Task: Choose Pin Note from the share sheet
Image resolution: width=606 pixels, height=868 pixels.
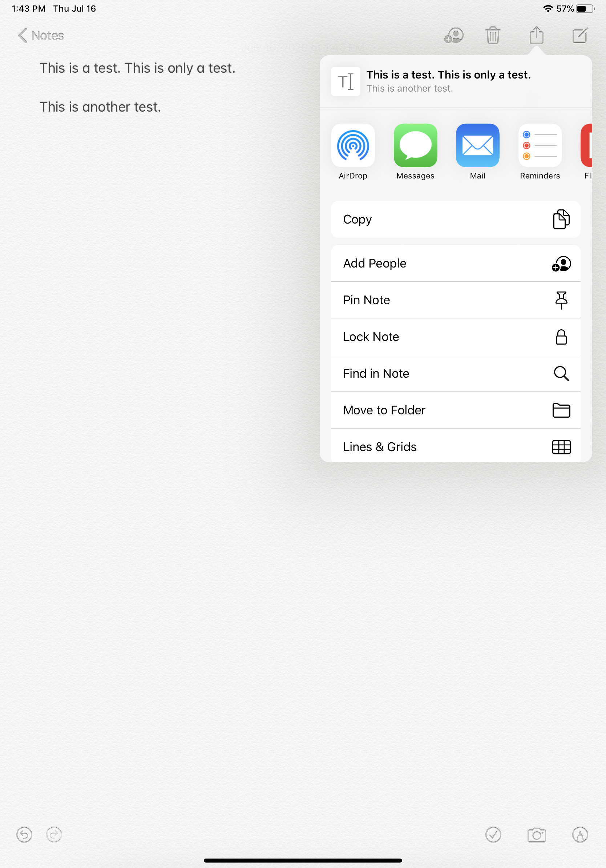Action: (x=456, y=300)
